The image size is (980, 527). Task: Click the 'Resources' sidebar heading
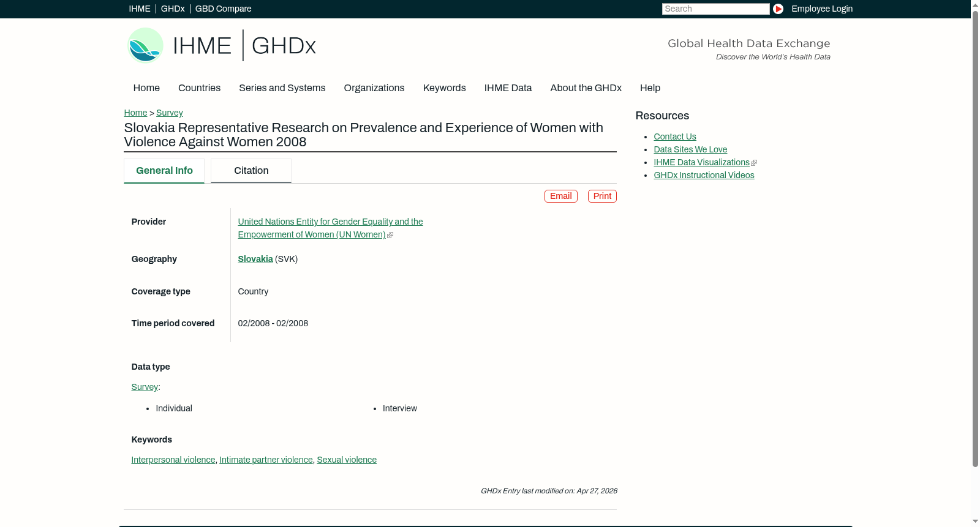(662, 116)
